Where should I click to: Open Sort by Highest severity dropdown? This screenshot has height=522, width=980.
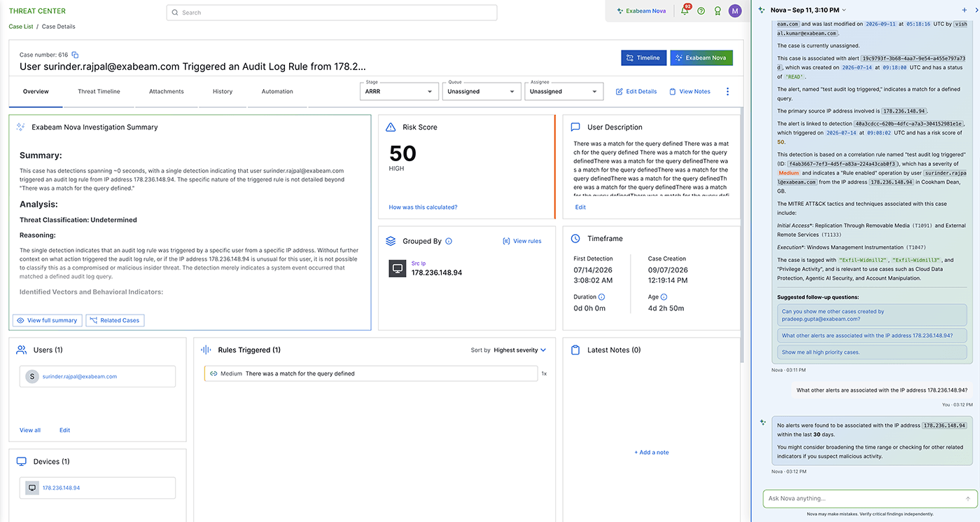coord(519,350)
